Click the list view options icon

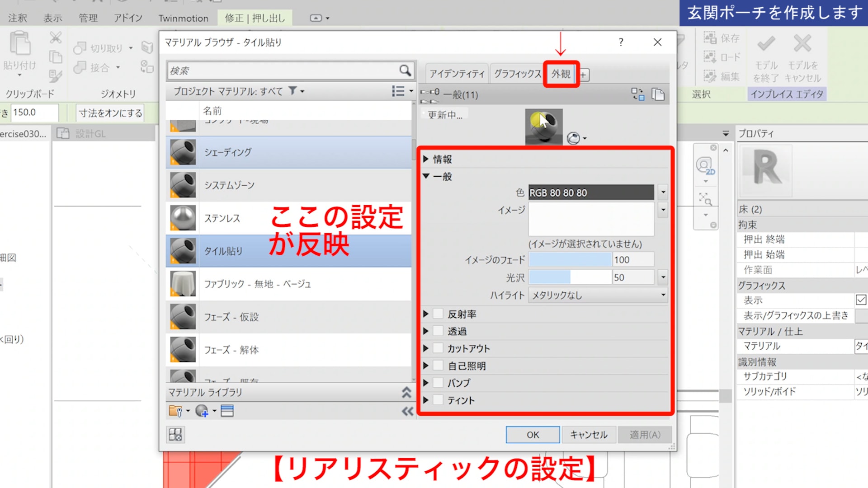[398, 91]
